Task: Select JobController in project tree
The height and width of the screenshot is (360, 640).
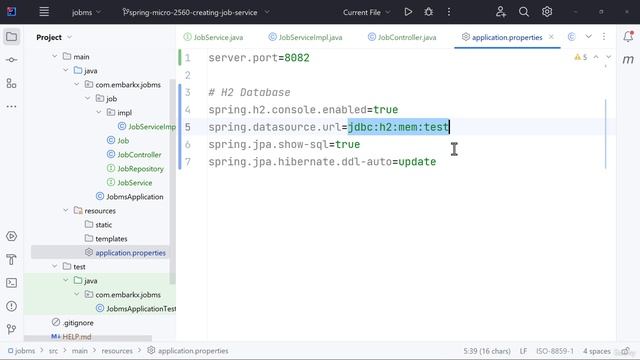Action: tap(134, 154)
